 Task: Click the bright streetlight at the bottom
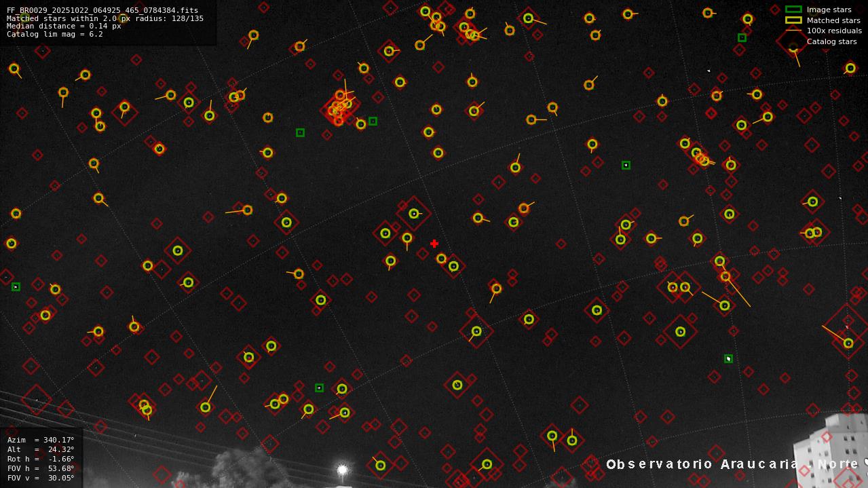click(x=343, y=470)
